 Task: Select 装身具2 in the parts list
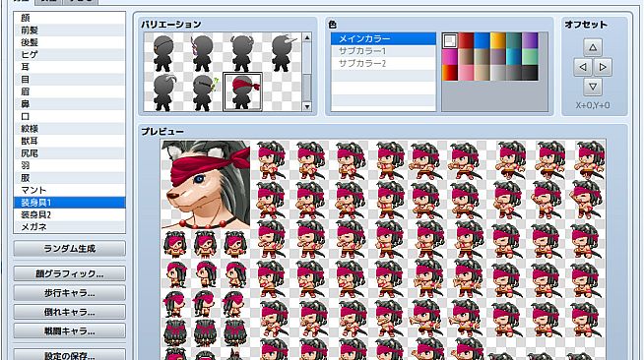coord(69,214)
